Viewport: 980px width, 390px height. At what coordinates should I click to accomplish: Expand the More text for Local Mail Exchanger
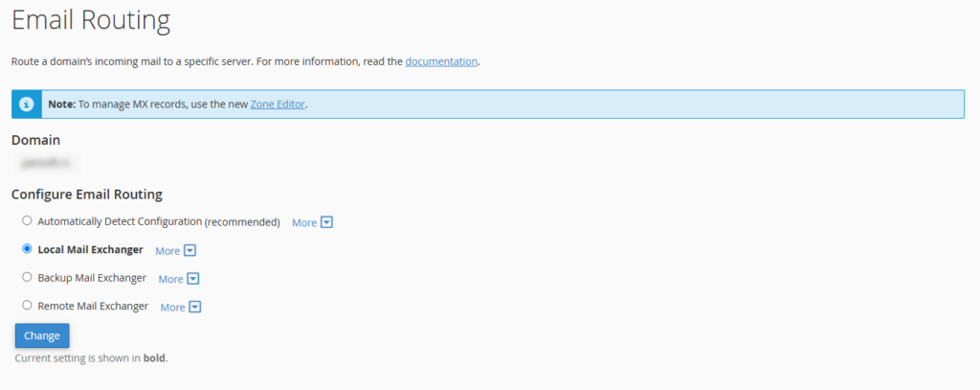pyautogui.click(x=167, y=251)
